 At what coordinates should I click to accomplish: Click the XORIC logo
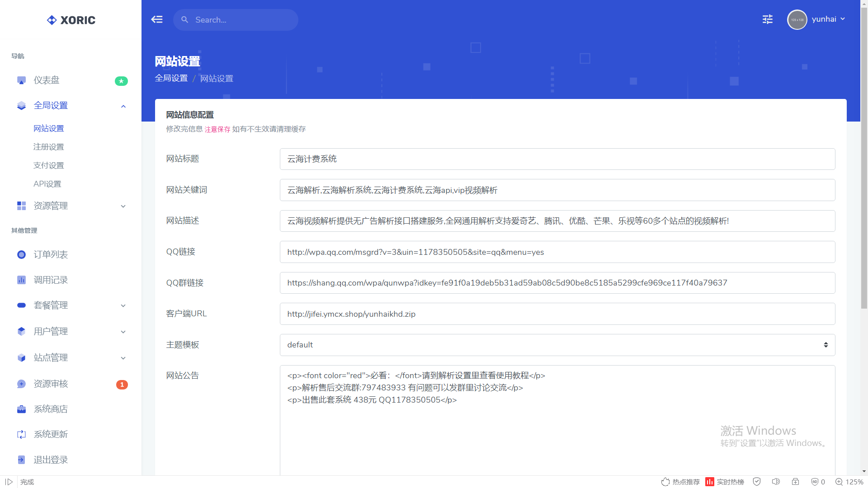coord(71,20)
